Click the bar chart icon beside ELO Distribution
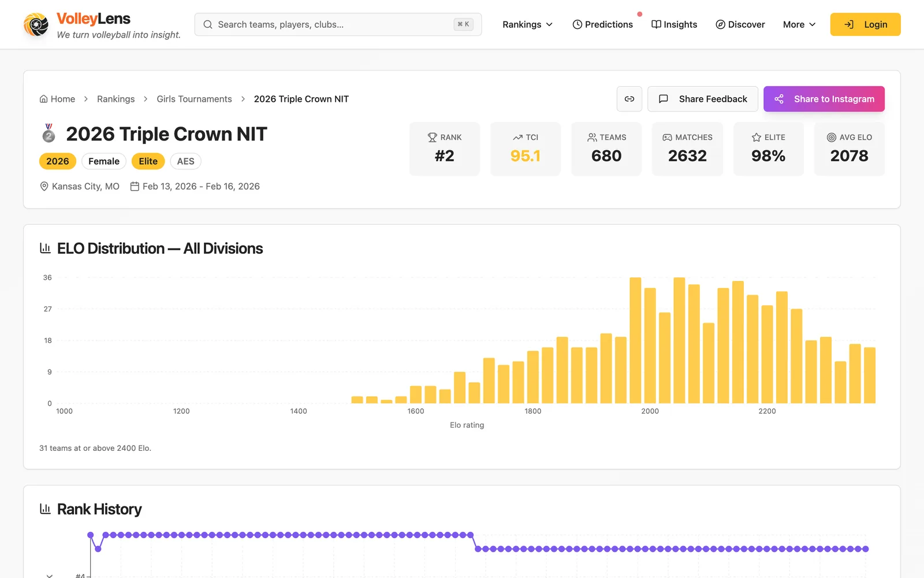Image resolution: width=924 pixels, height=578 pixels. pyautogui.click(x=45, y=248)
